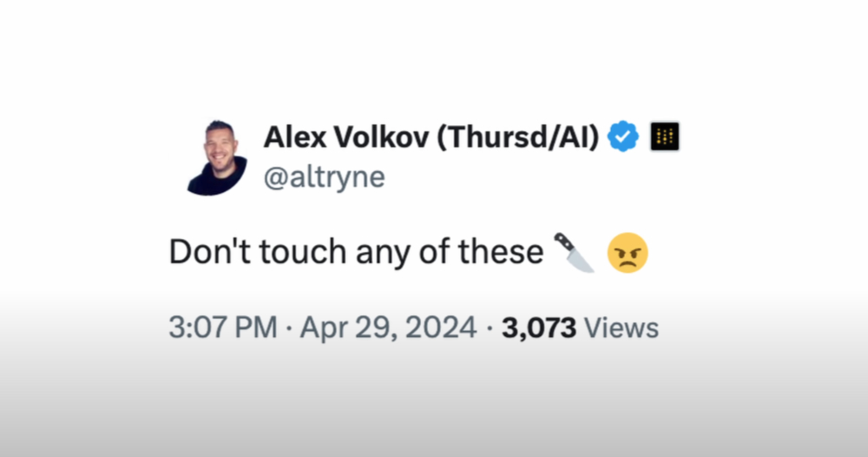The height and width of the screenshot is (457, 868).
Task: Click the dot separator after 3:07 PM
Action: point(289,329)
